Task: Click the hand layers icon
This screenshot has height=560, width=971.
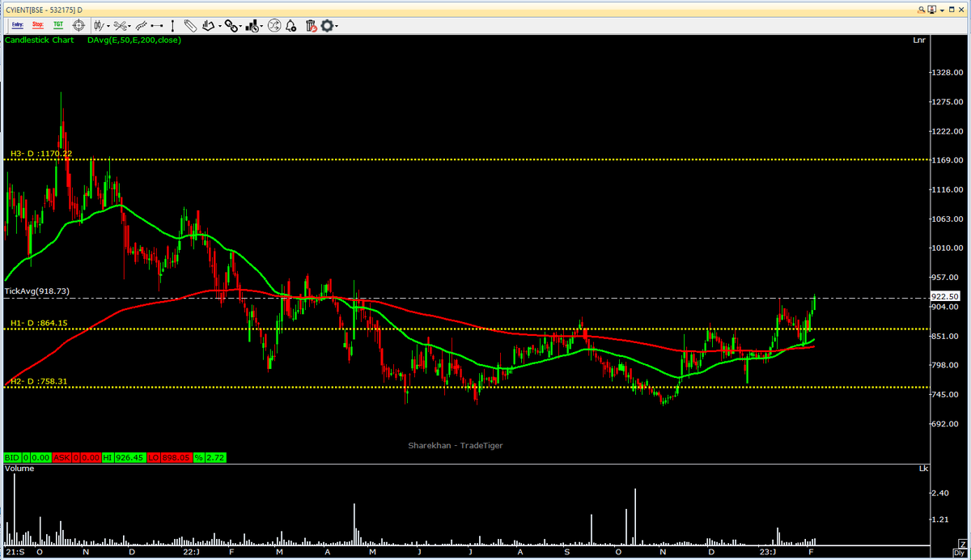Action: [210, 26]
